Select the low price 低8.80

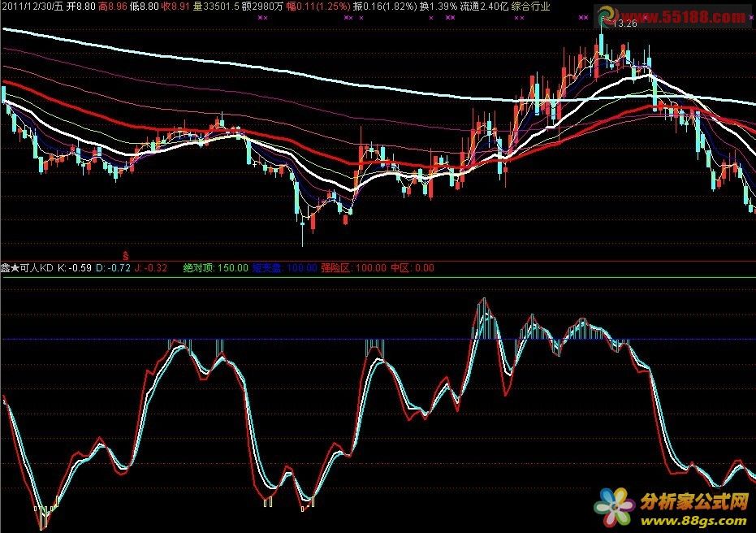click(145, 6)
